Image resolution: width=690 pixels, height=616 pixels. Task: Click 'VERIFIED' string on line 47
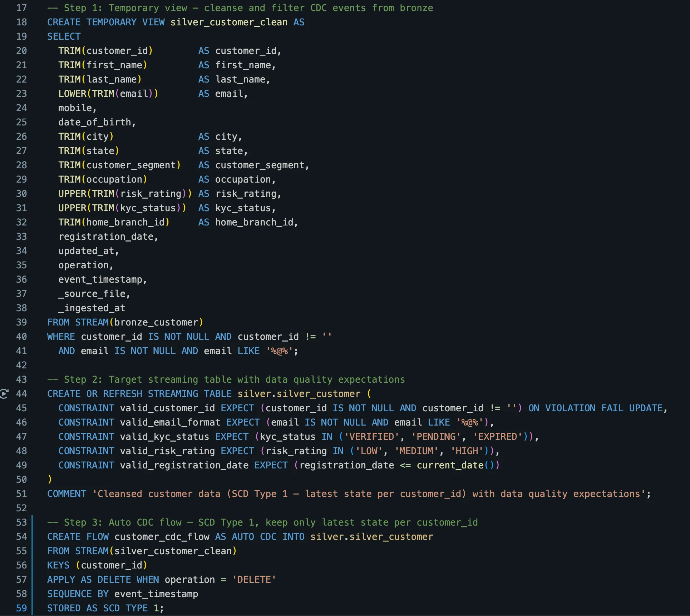(x=371, y=437)
